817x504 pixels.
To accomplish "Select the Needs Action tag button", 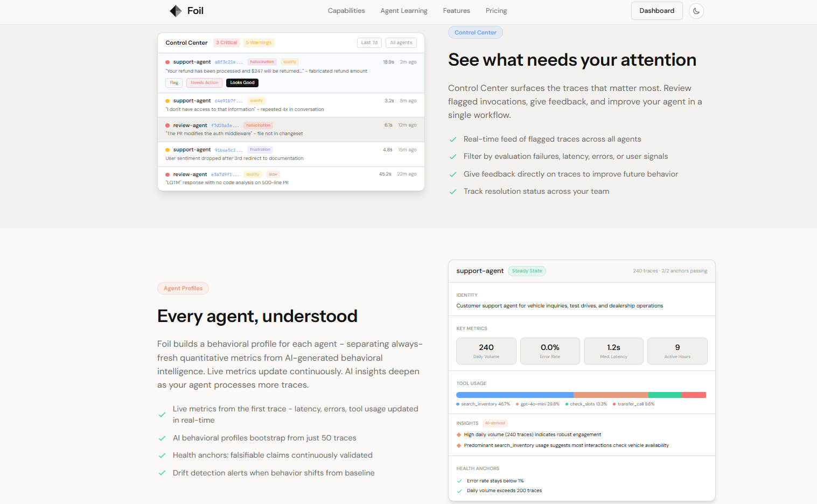I will (x=205, y=83).
